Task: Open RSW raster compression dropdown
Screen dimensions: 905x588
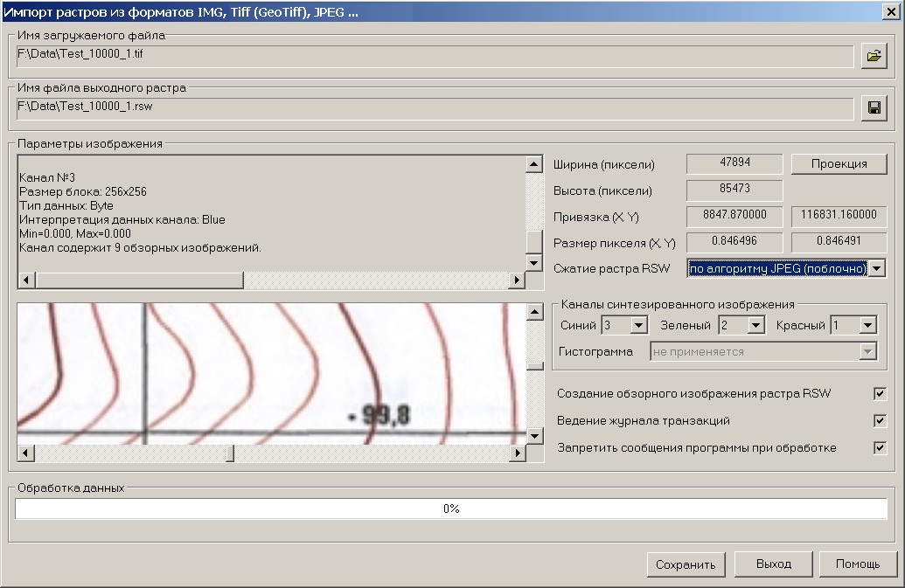Action: pos(877,268)
